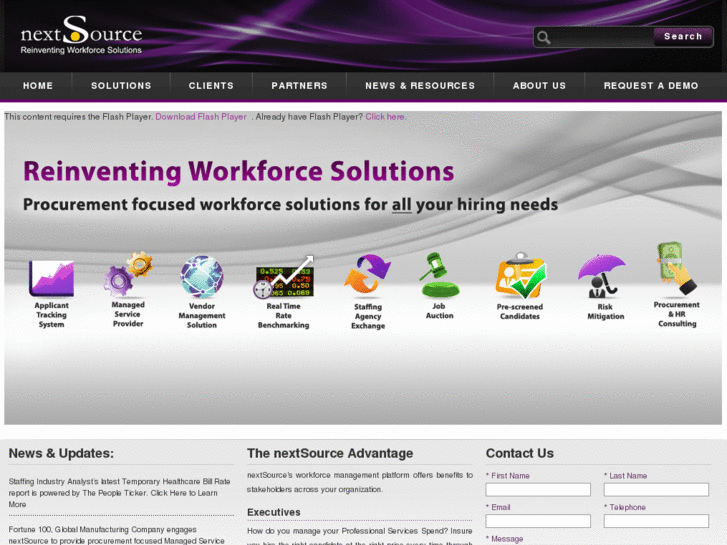Click the 'Click here' Flash link
This screenshot has width=727, height=545.
pyautogui.click(x=385, y=117)
